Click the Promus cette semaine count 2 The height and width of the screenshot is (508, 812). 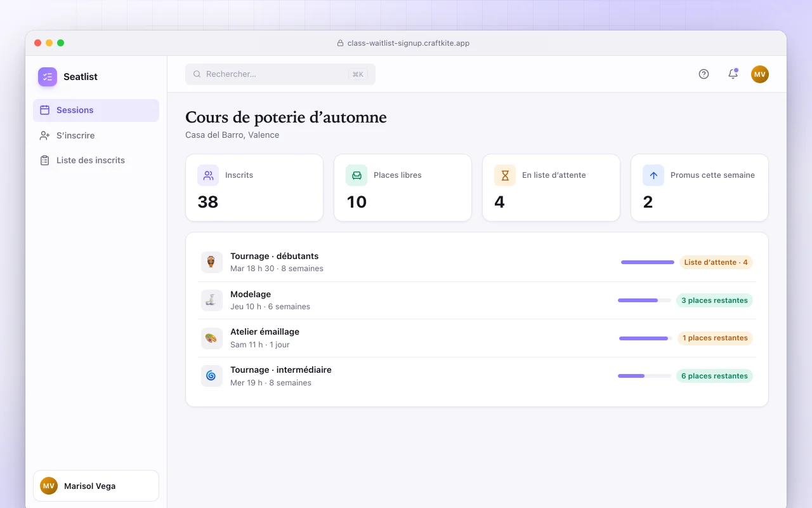pos(648,202)
